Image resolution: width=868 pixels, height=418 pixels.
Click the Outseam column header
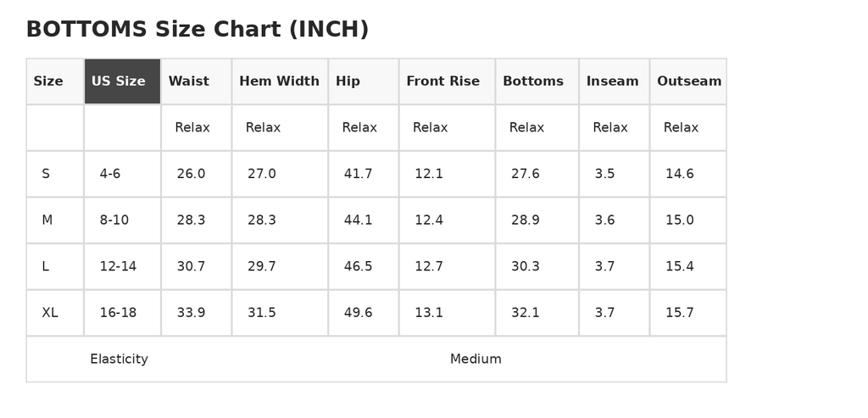pyautogui.click(x=688, y=81)
